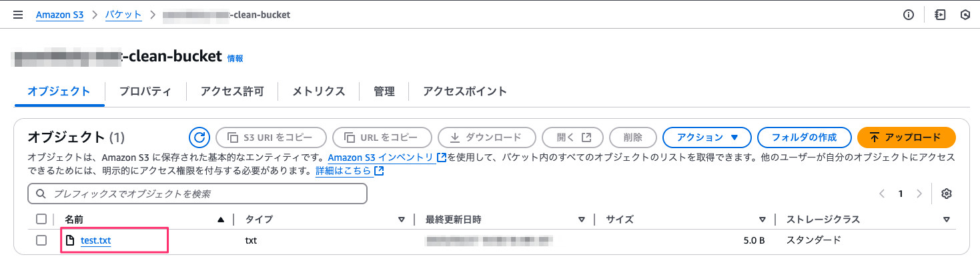This screenshot has height=275, width=980.
Task: Go to previous page of objects
Action: coord(882,194)
